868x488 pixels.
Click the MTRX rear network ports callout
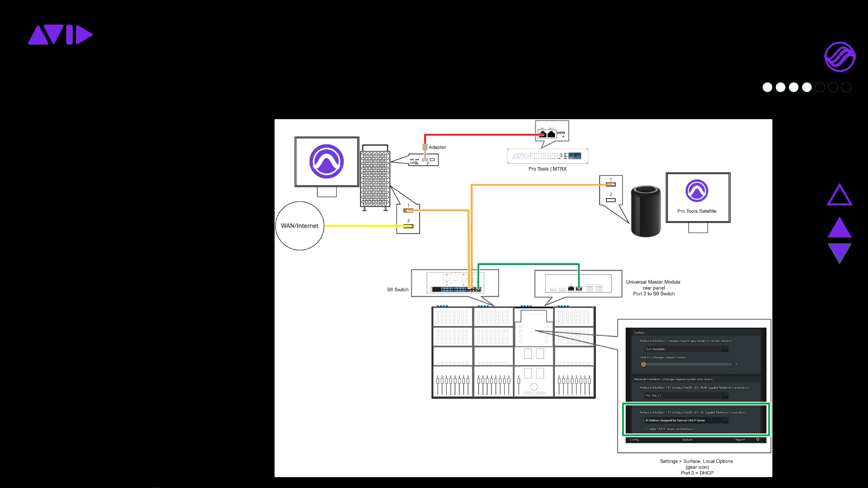tap(552, 131)
